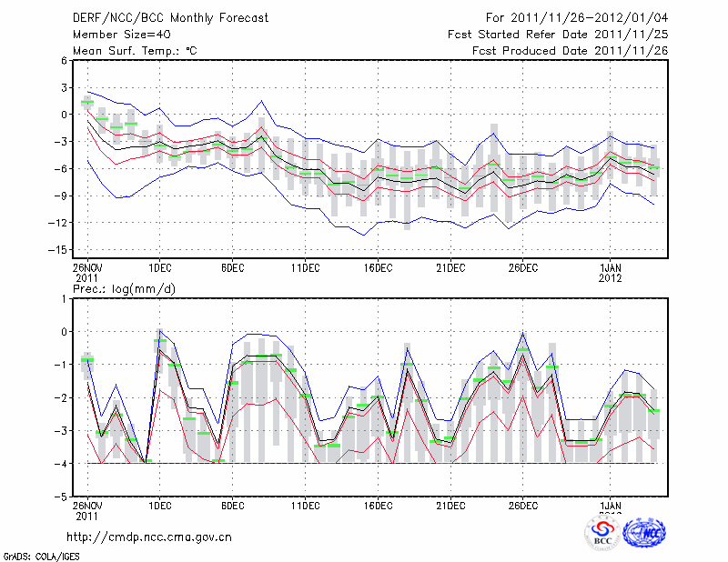Image resolution: width=728 pixels, height=562 pixels.
Task: Click the -4 precipitation y-axis label
Action: pos(61,464)
